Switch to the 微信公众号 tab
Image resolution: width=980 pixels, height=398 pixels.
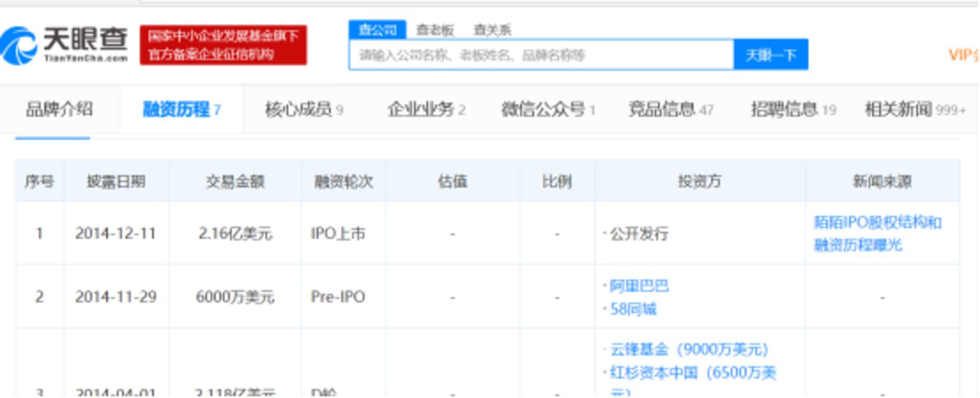(548, 109)
